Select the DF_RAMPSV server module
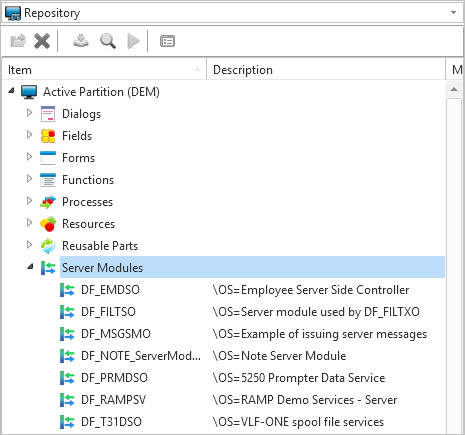This screenshot has height=435, width=465. point(113,400)
